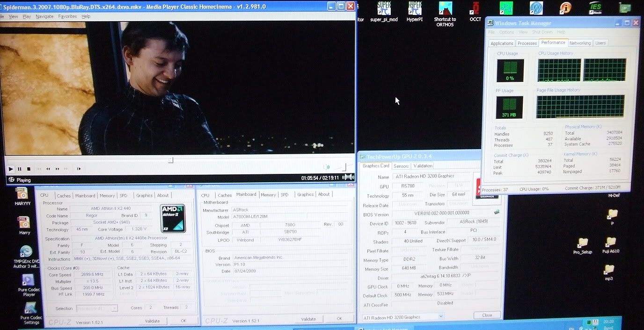Open the HyperPI desktop shortcut
This screenshot has width=644, height=330.
point(415,12)
